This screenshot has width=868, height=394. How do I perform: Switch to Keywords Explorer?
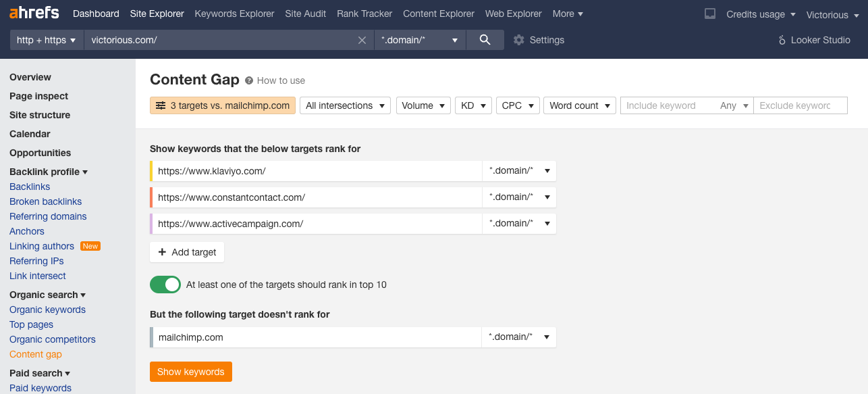pos(234,14)
